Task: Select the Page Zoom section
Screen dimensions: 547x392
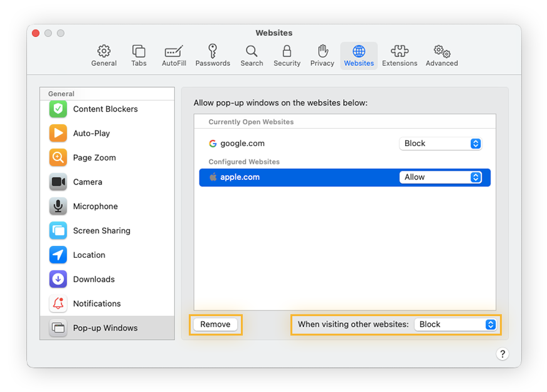Action: 94,157
